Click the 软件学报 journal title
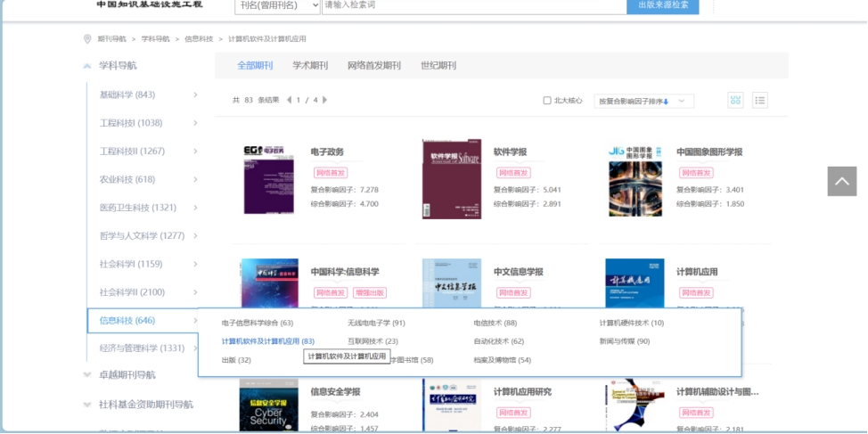The height and width of the screenshot is (434, 868). [x=511, y=152]
